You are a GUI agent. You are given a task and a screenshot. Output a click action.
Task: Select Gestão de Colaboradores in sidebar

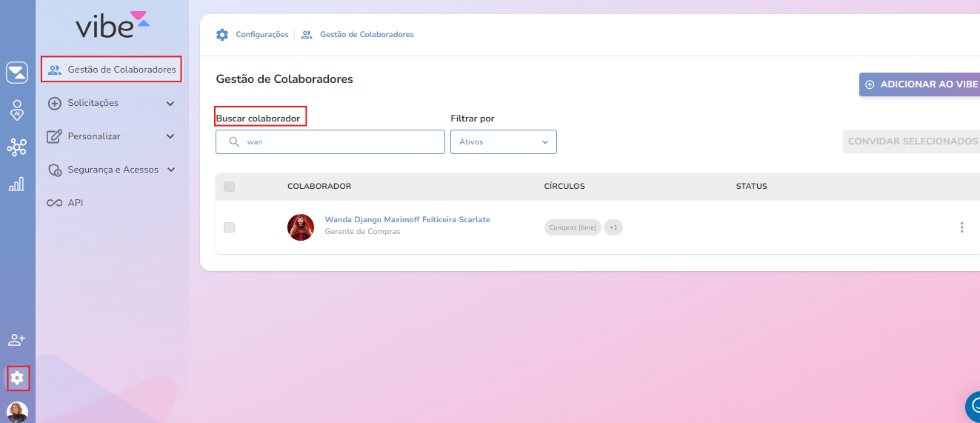(x=111, y=70)
